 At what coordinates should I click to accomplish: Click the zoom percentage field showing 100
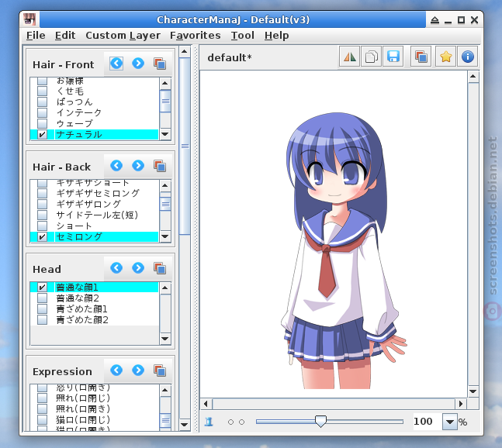tap(427, 422)
